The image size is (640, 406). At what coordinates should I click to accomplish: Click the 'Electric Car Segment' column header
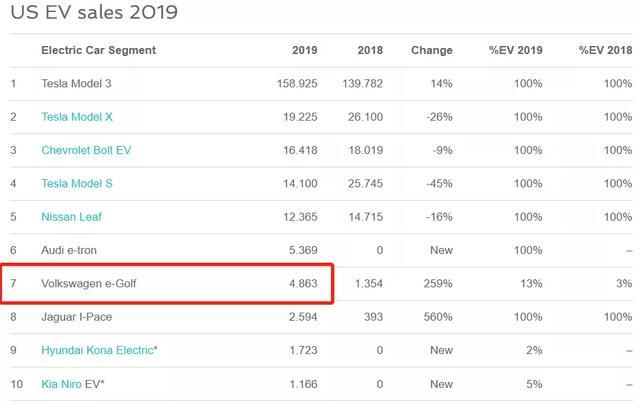pos(98,50)
